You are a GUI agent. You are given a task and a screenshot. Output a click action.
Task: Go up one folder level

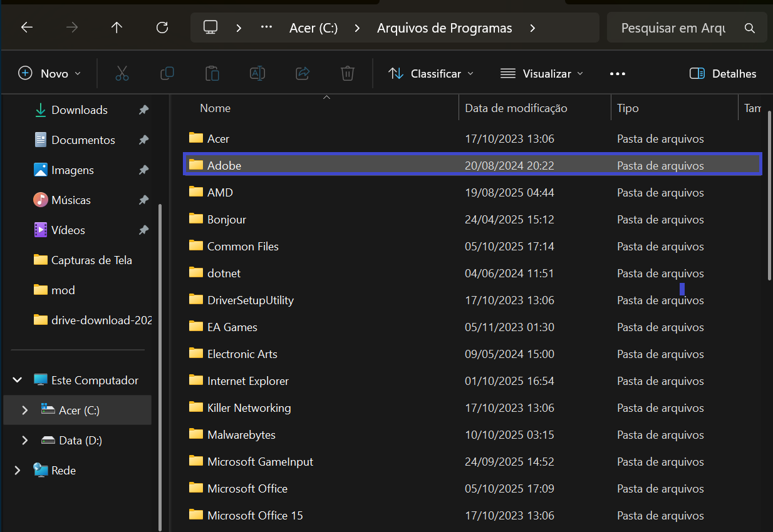pos(117,28)
